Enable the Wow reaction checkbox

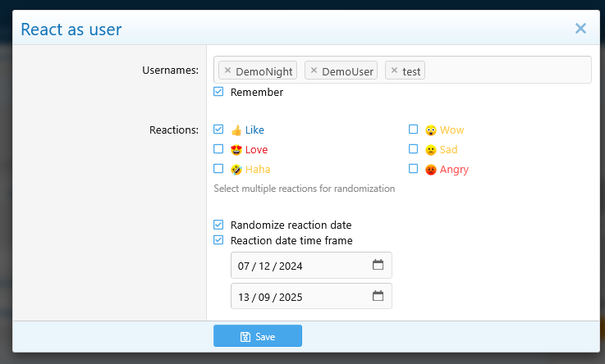coord(414,130)
